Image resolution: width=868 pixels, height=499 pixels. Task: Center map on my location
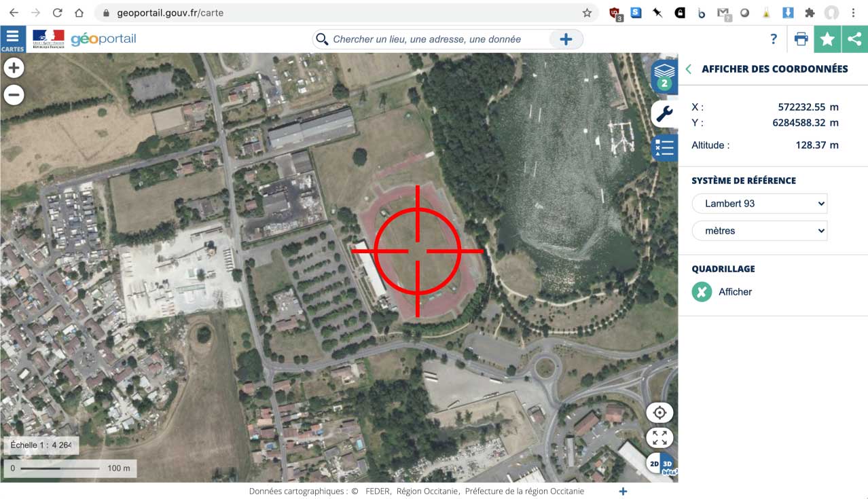click(x=659, y=412)
